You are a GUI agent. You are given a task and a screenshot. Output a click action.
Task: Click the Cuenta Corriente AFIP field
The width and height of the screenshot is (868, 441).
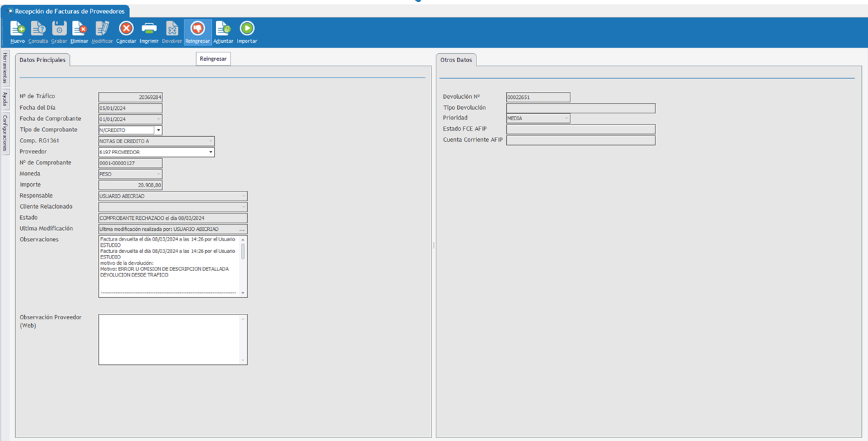click(x=581, y=140)
